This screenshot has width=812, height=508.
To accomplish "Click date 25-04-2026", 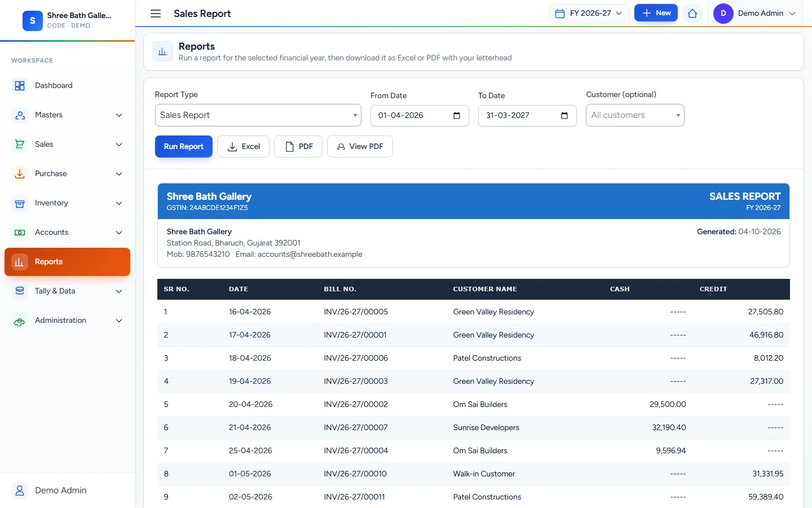I will click(x=250, y=451).
